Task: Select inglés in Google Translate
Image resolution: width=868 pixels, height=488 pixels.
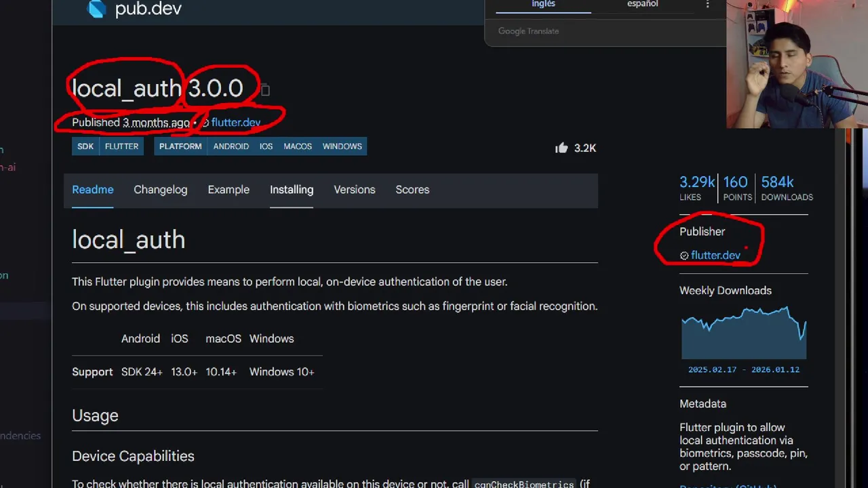Action: coord(543,5)
